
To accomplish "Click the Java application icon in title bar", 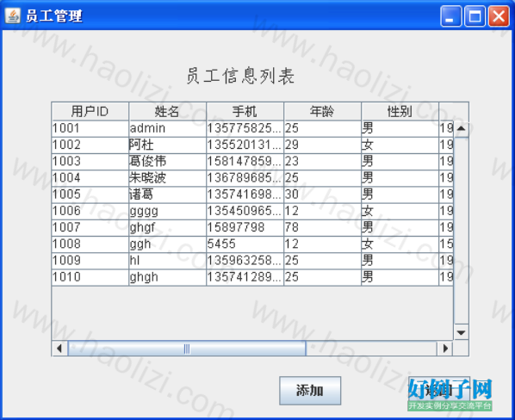I will [12, 15].
